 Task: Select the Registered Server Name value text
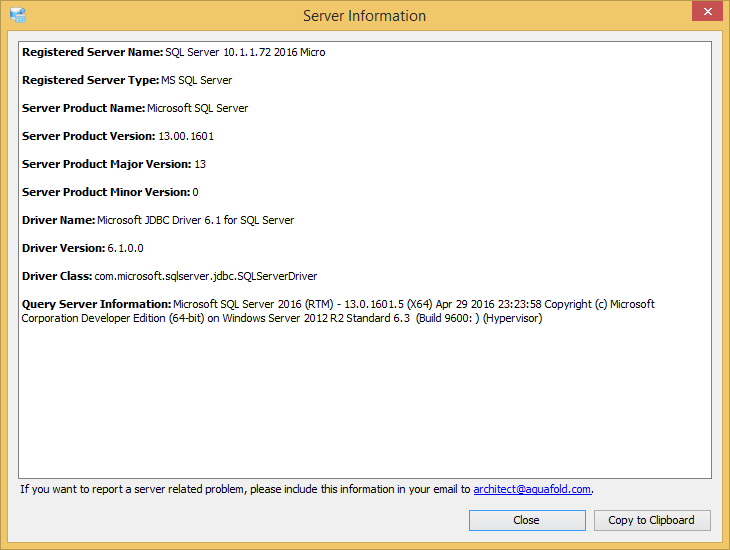(x=245, y=52)
